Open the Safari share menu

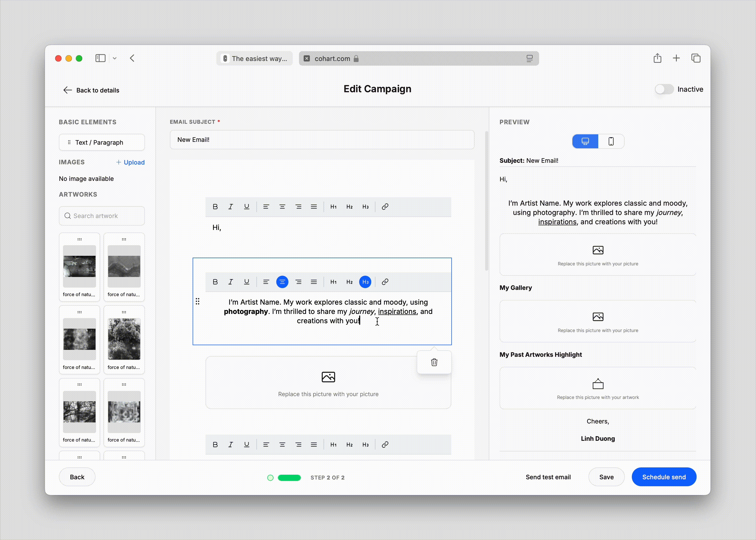[657, 58]
